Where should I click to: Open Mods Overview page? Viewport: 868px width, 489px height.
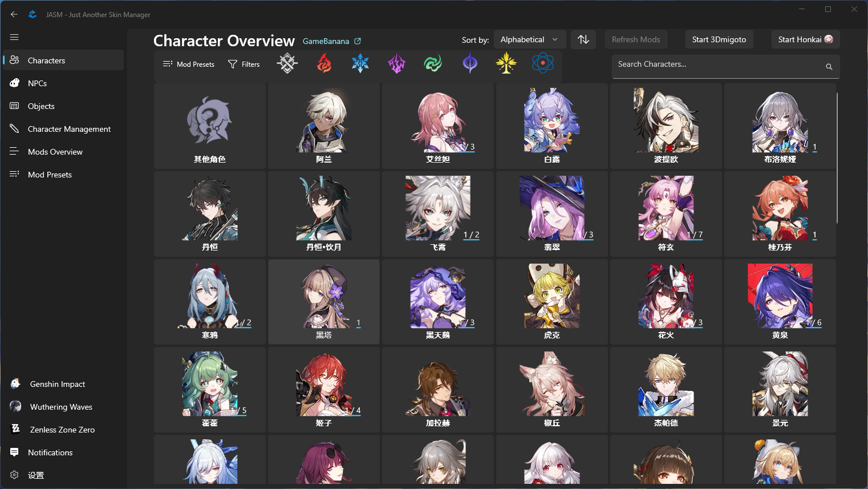63,151
